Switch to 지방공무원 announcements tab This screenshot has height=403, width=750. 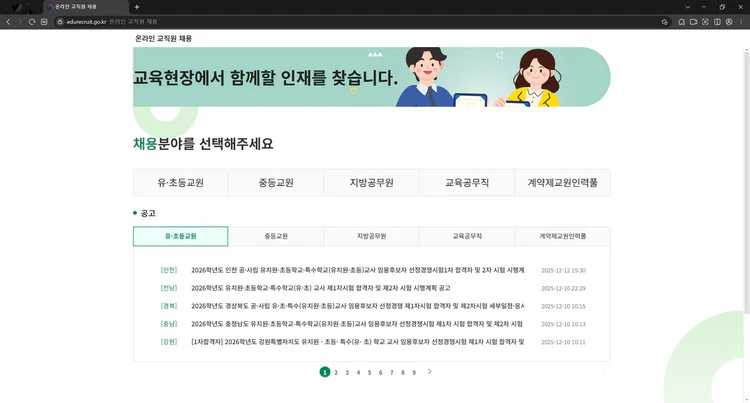point(371,237)
